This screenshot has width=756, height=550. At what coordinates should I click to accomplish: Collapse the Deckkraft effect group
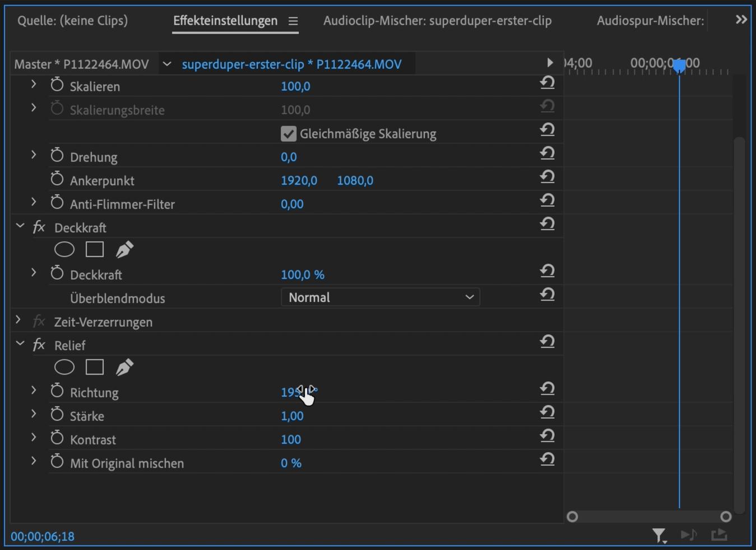(20, 227)
